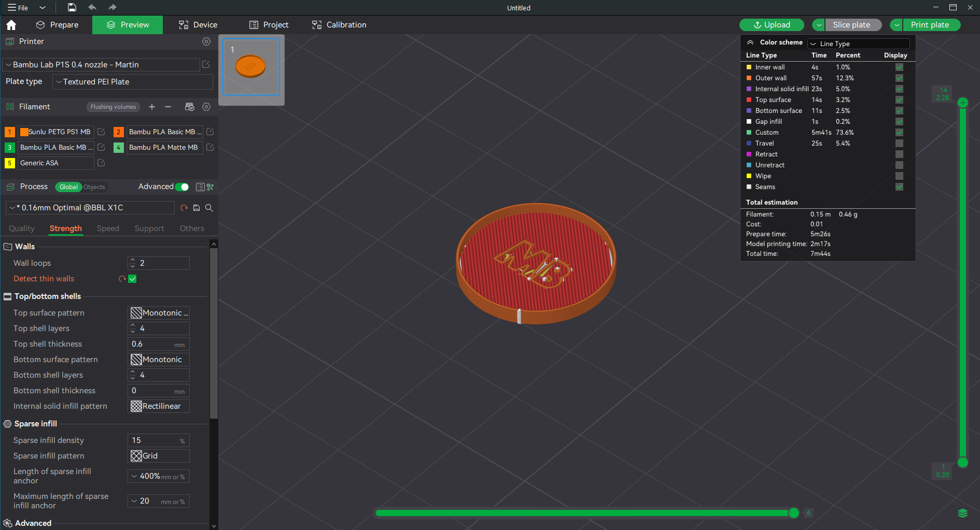The image size is (980, 530).
Task: Click the Upload button
Action: click(x=772, y=24)
